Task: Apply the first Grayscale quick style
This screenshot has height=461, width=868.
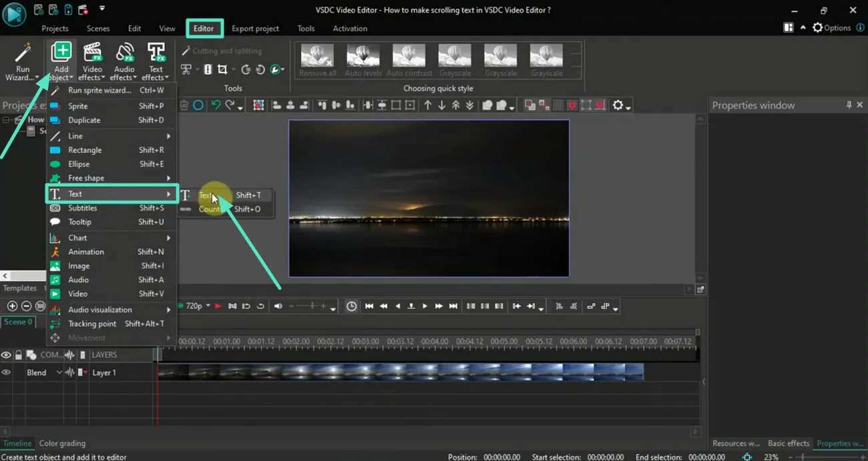Action: pos(455,61)
